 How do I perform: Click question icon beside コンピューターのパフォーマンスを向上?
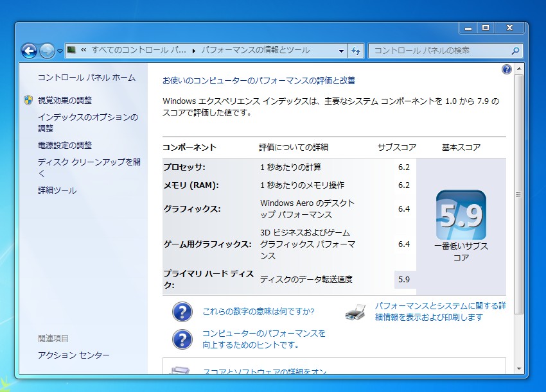(x=182, y=339)
